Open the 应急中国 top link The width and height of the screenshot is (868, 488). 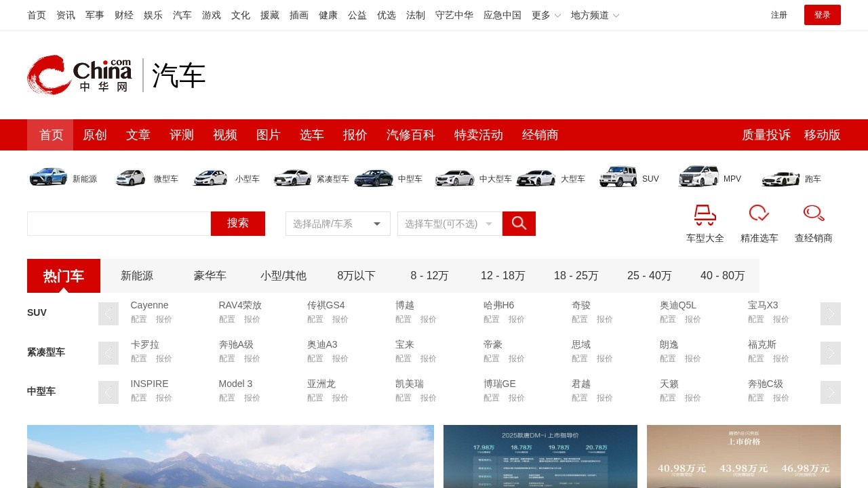pyautogui.click(x=502, y=15)
